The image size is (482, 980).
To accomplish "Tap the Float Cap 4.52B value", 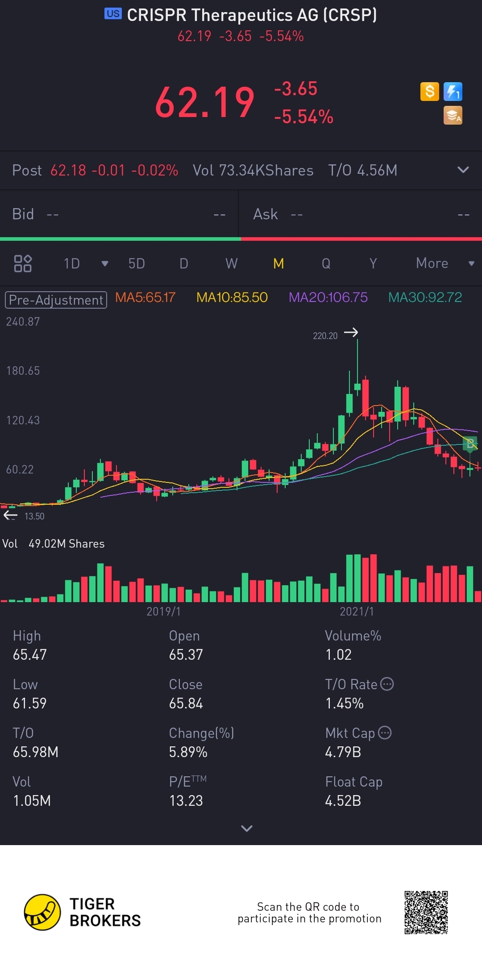I will tap(343, 801).
